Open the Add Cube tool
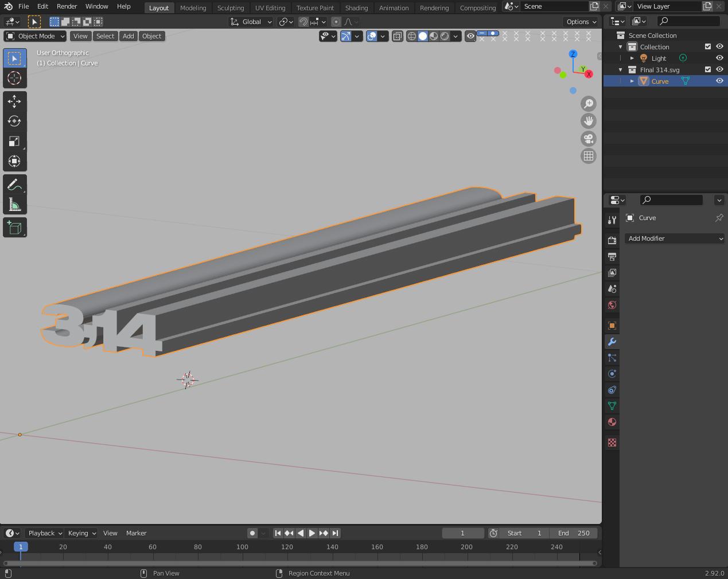Viewport: 728px width, 579px height. pyautogui.click(x=15, y=227)
